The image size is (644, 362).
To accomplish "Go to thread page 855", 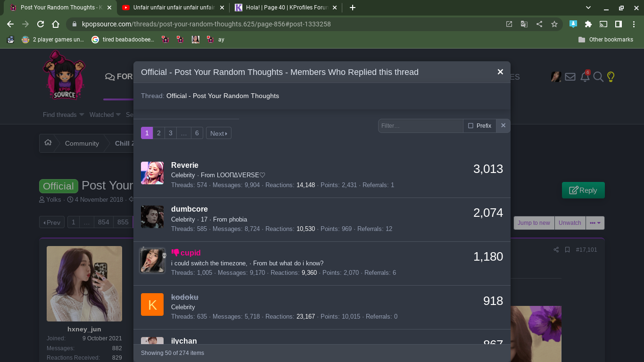I will point(123,222).
